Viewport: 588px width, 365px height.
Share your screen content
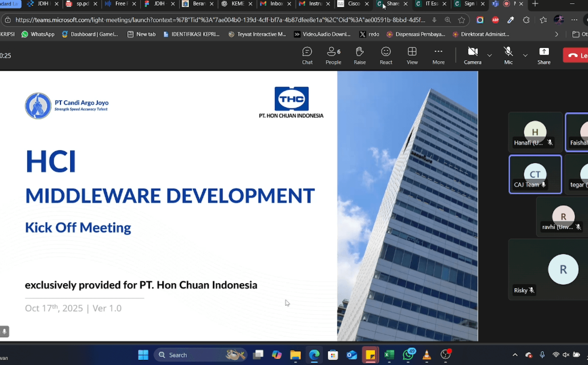coord(544,56)
